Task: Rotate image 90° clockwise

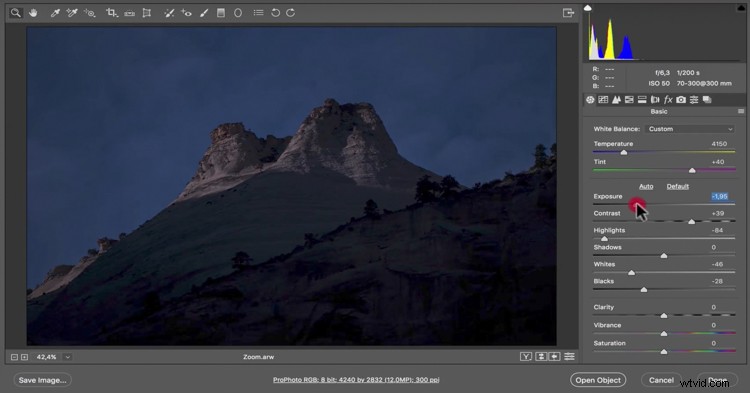Action: pyautogui.click(x=291, y=13)
